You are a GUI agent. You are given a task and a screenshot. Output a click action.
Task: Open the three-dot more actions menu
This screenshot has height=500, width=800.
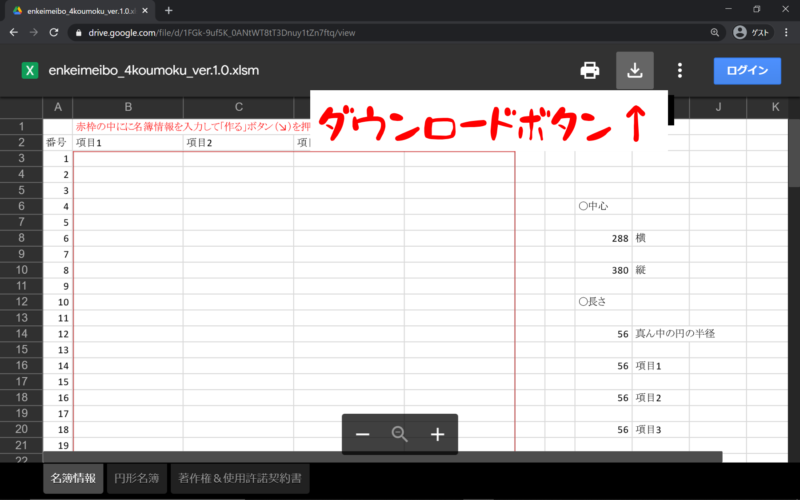(680, 70)
